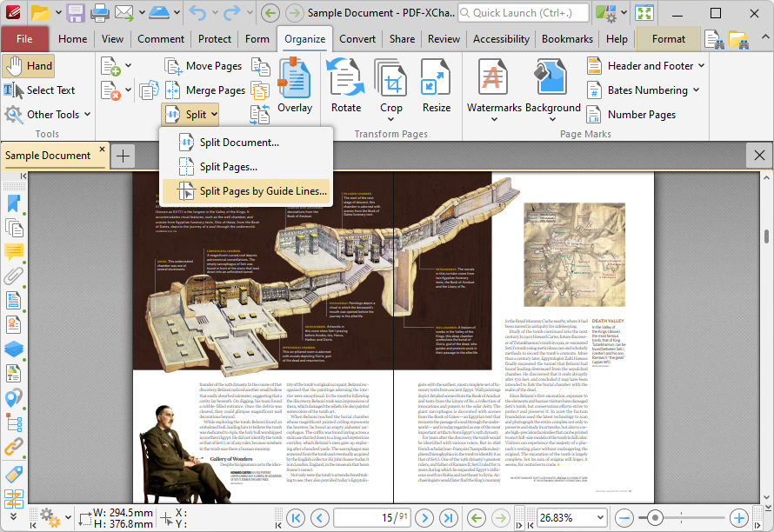Click the Save icon
The height and width of the screenshot is (532, 774).
pos(76,13)
